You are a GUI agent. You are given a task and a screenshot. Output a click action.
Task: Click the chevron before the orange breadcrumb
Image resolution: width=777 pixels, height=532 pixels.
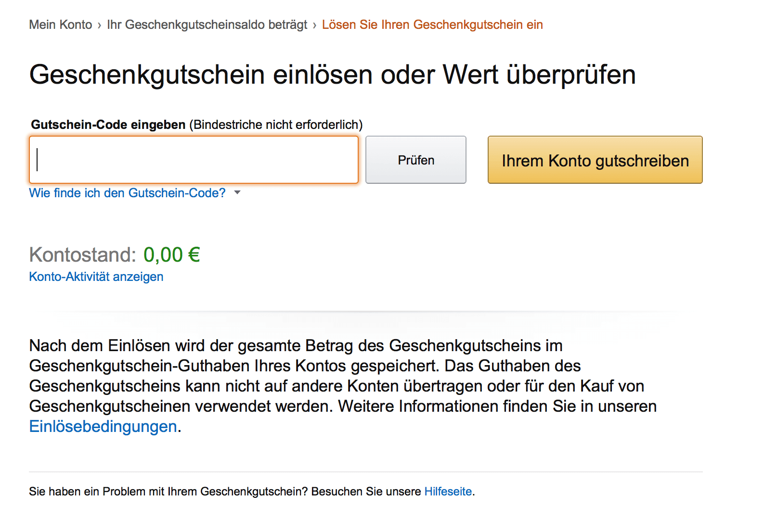point(314,25)
